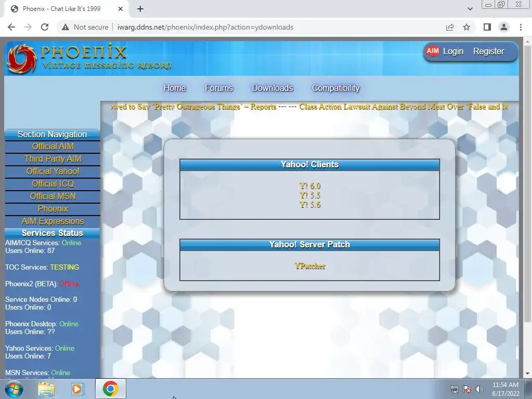Open the Chrome profile avatar icon
Image resolution: width=532 pixels, height=399 pixels.
point(504,27)
